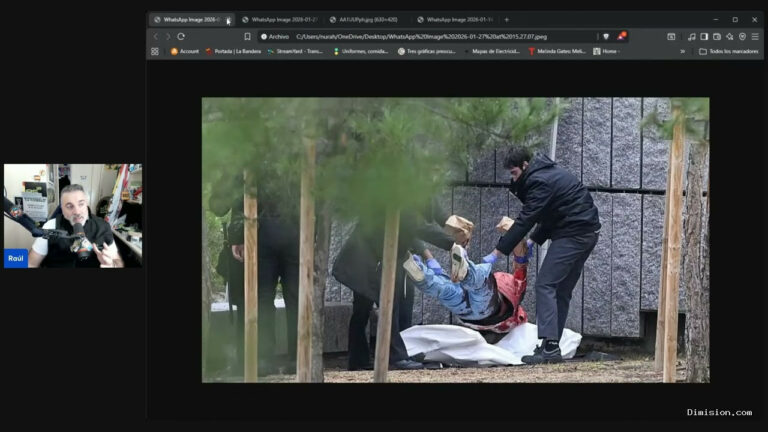
Task: Reload the current page
Action: (181, 37)
